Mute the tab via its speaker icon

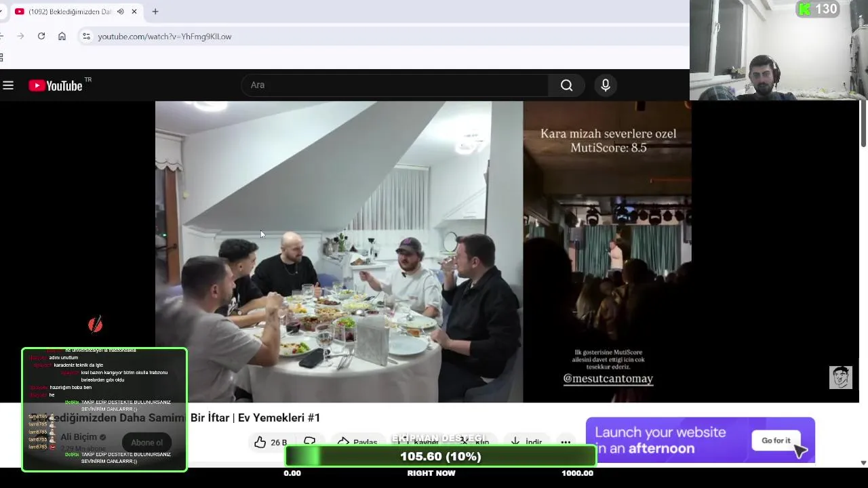pos(121,12)
